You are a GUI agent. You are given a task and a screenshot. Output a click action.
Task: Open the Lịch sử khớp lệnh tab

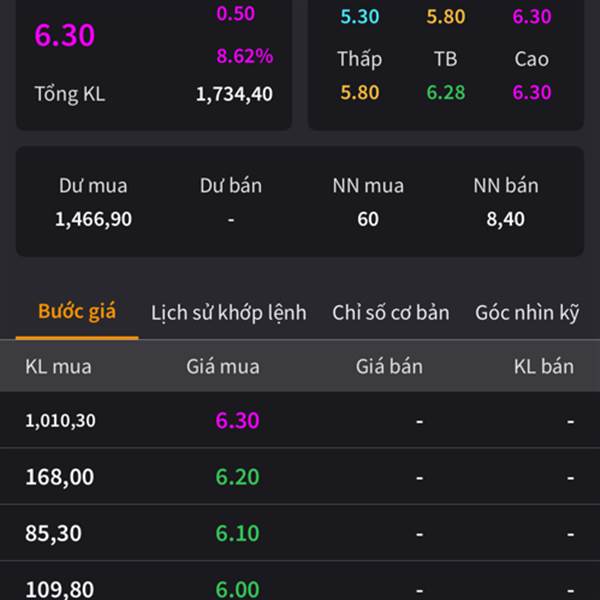tap(229, 313)
